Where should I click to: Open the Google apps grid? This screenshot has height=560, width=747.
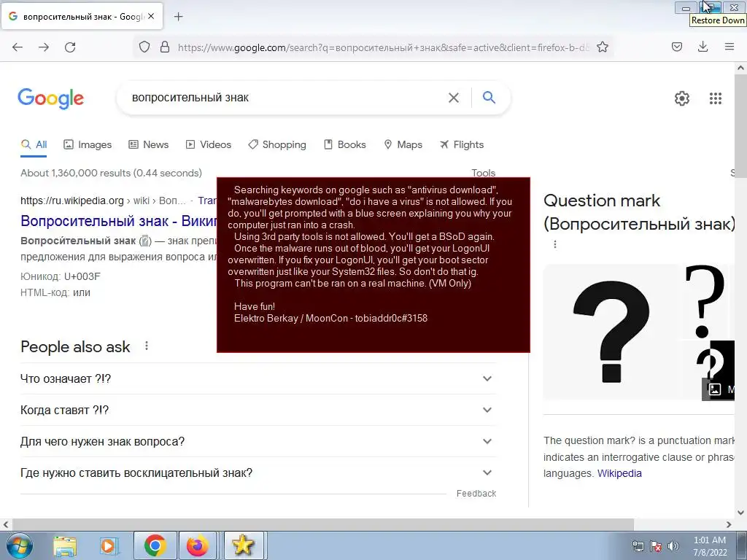(715, 98)
